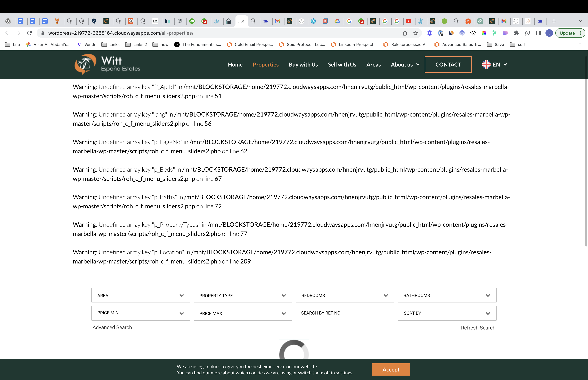Open the EN language selector
Image resolution: width=588 pixels, height=380 pixels.
[x=495, y=64]
